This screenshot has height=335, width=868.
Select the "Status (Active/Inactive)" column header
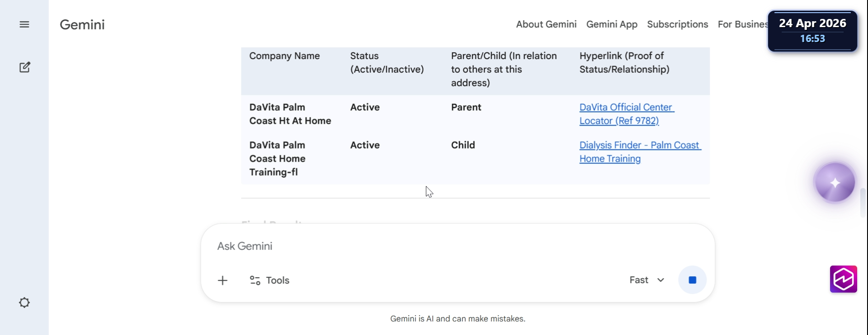pos(387,63)
